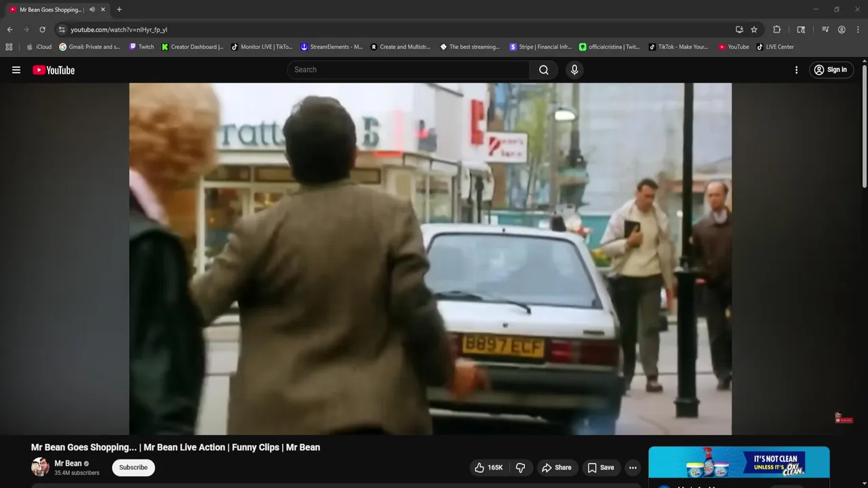868x488 pixels.
Task: Open Stripe Financial Infrastructure bookmark
Action: coord(541,47)
